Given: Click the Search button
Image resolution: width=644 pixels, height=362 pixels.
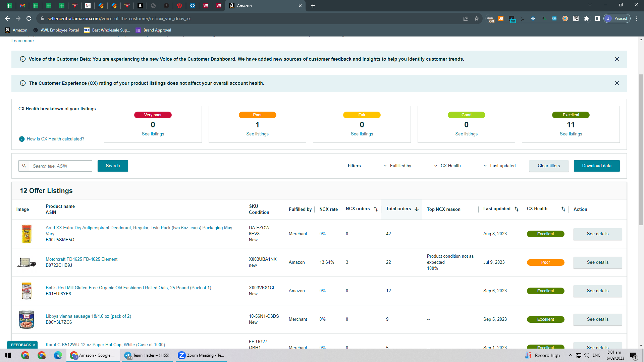Looking at the screenshot, I should click(x=113, y=166).
